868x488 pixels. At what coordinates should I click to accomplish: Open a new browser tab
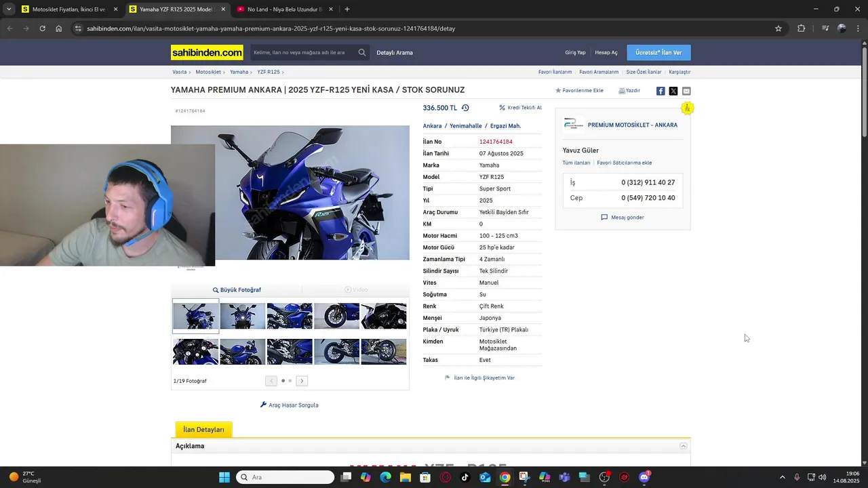point(347,9)
